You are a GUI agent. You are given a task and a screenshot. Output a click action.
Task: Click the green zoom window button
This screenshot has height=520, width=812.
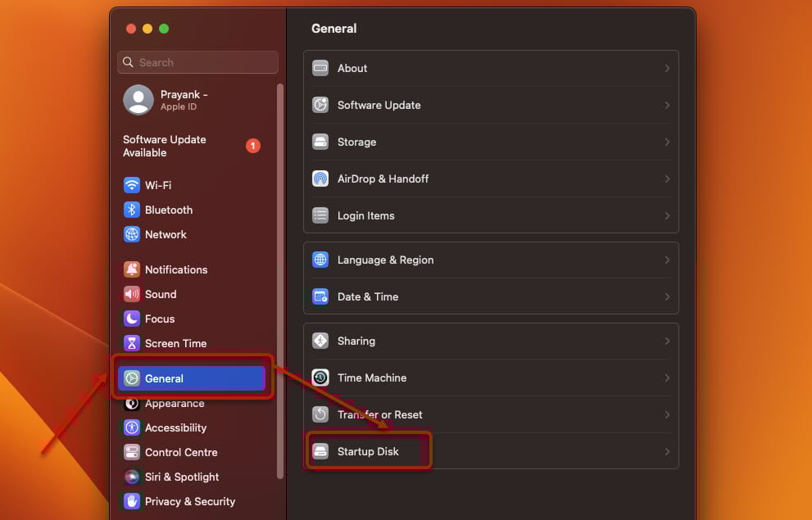[164, 29]
